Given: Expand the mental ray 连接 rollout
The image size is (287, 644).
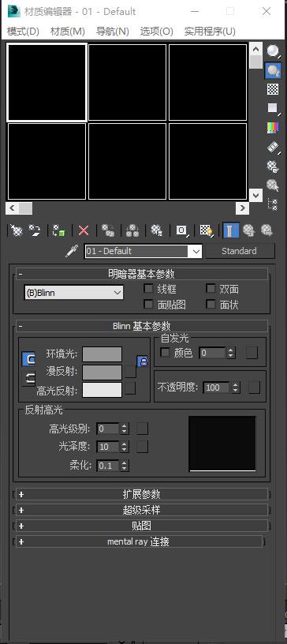Looking at the screenshot, I should 139,541.
